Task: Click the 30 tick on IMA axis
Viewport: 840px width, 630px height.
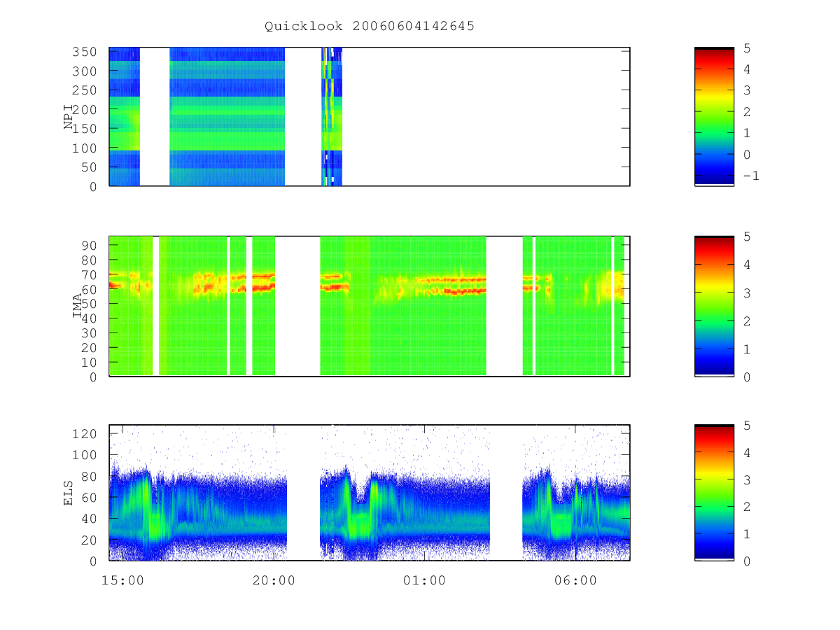Action: (x=90, y=332)
